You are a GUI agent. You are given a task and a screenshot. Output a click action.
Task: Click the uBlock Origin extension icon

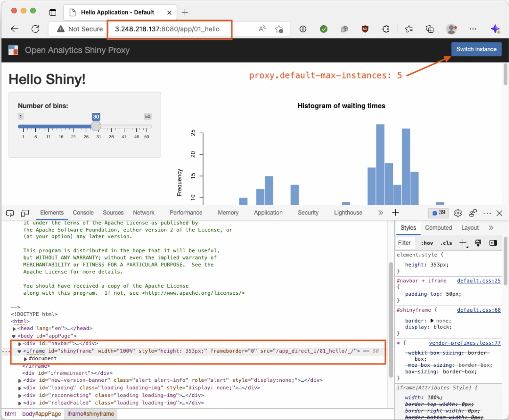[x=365, y=29]
